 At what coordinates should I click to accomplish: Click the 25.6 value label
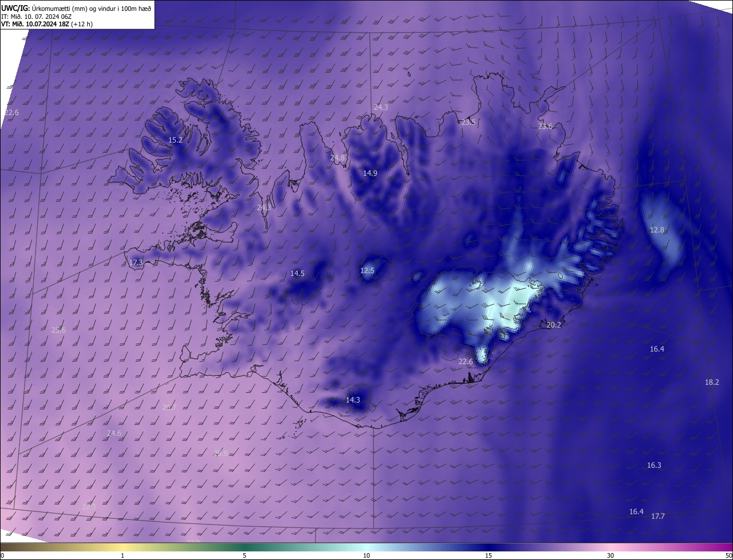(58, 330)
